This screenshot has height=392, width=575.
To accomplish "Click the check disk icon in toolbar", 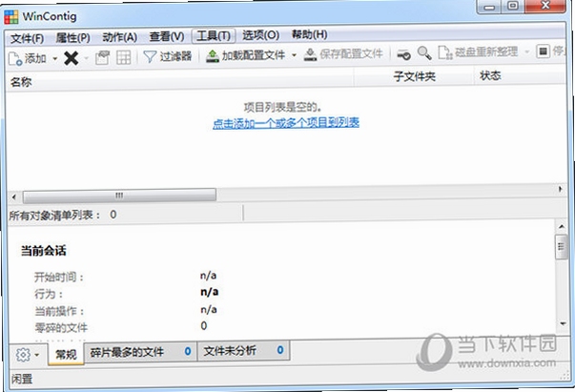I will (x=403, y=54).
